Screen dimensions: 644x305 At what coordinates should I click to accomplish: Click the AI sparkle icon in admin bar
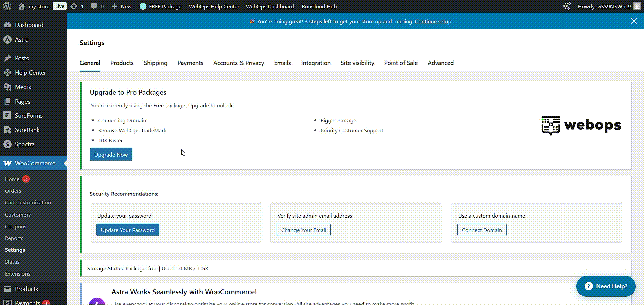566,6
